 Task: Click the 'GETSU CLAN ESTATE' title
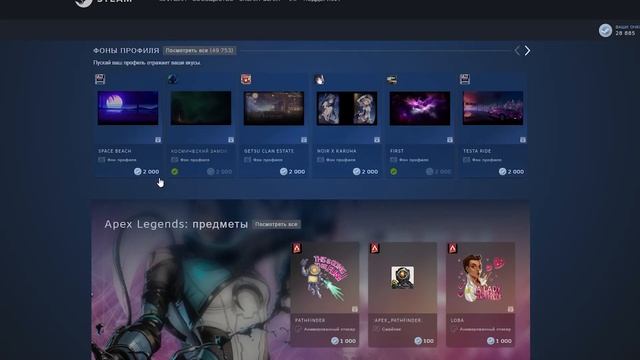pos(269,151)
